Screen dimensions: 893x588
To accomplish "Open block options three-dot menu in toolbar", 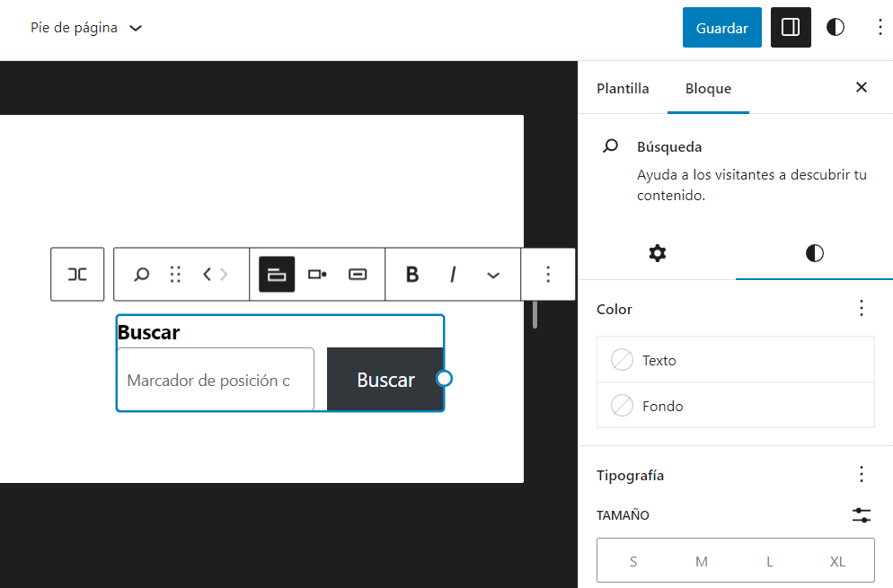I will [x=548, y=275].
